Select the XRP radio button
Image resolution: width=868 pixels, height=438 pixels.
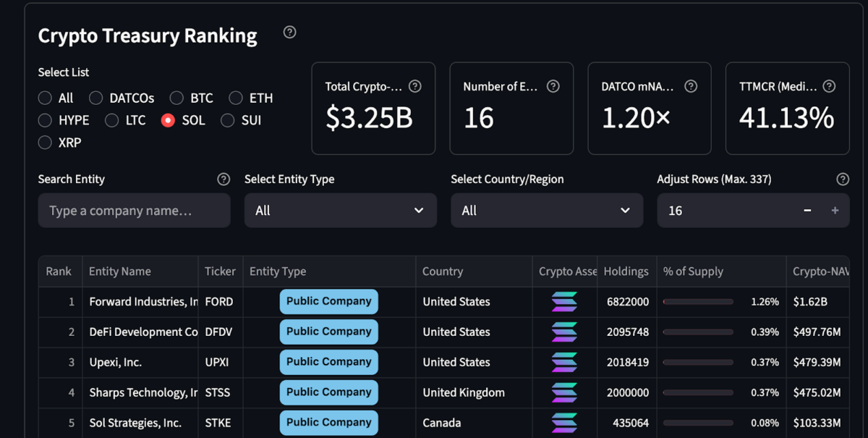point(45,143)
